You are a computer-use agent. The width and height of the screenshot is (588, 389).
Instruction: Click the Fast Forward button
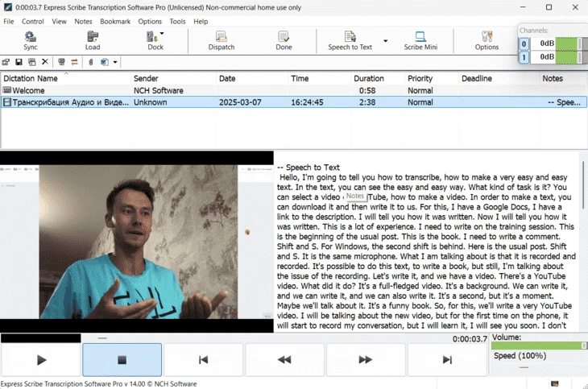[x=365, y=360]
